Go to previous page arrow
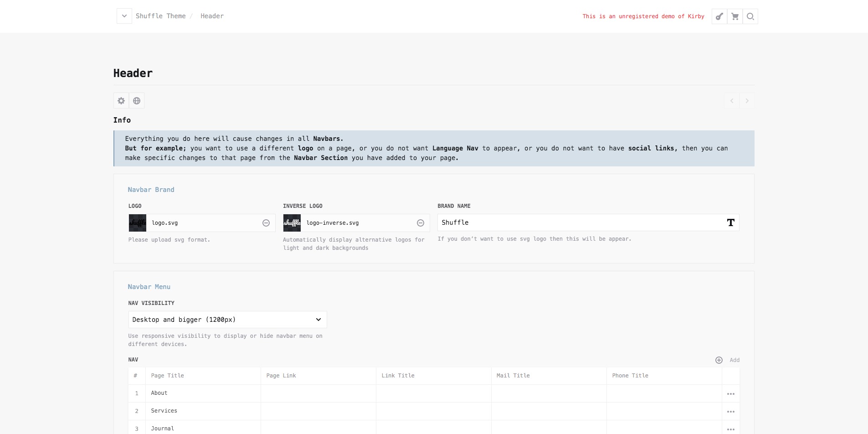 pyautogui.click(x=731, y=101)
